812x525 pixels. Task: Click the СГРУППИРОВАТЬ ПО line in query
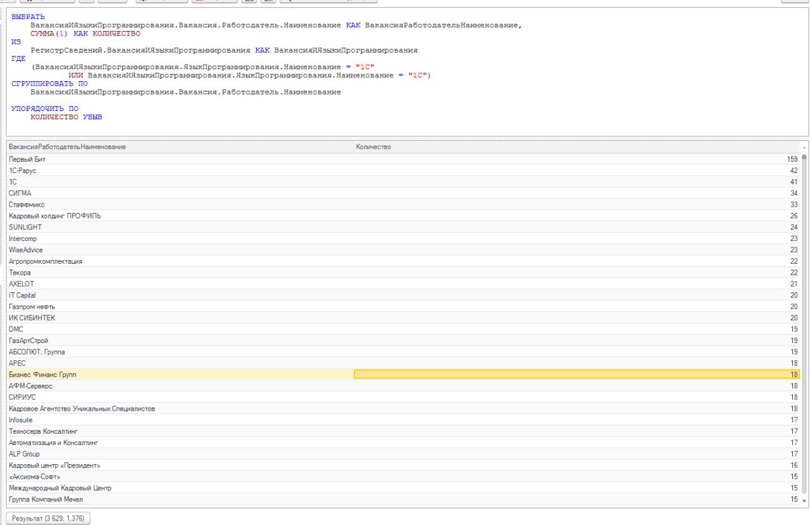[x=49, y=84]
